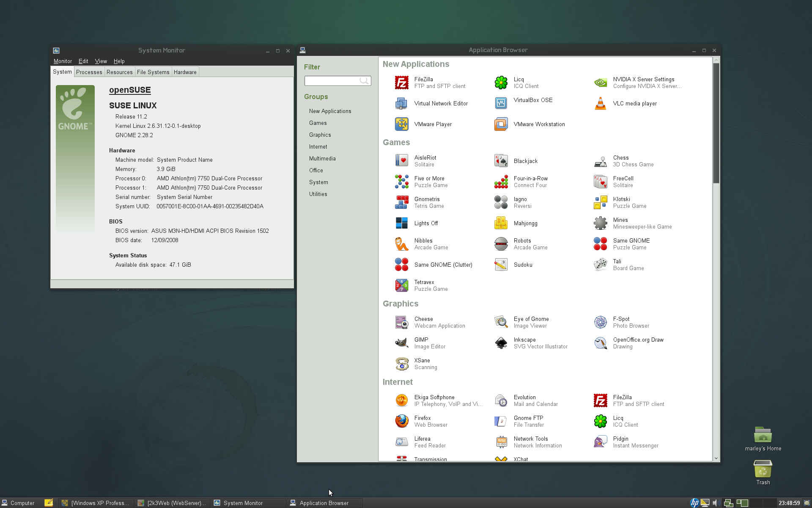Jump to the Utilities group
This screenshot has width=812, height=508.
point(318,194)
